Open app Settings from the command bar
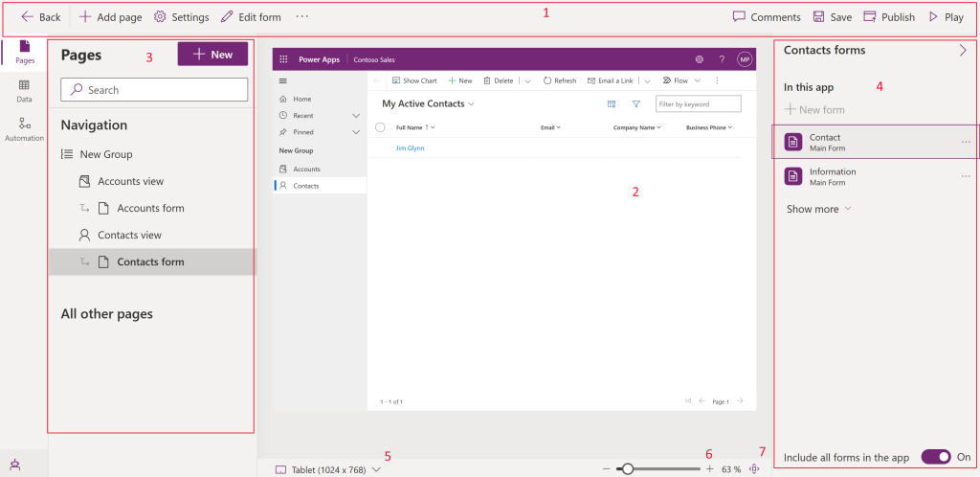 pyautogui.click(x=181, y=17)
